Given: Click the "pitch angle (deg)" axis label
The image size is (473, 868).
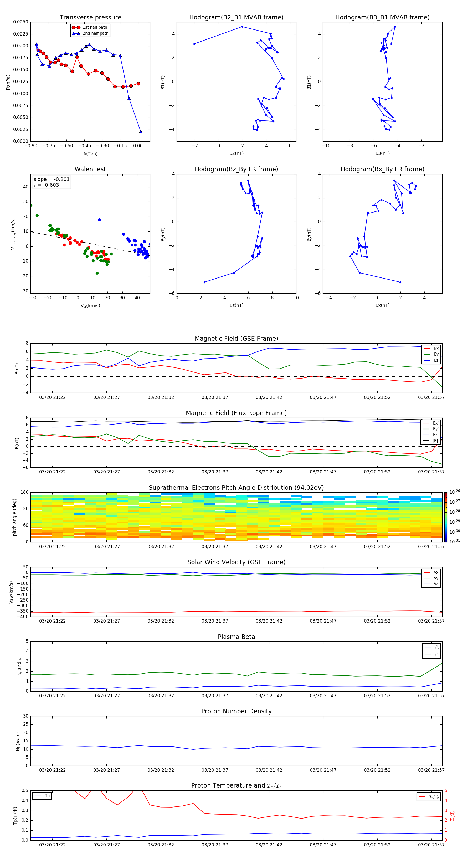Looking at the screenshot, I should (x=14, y=517).
